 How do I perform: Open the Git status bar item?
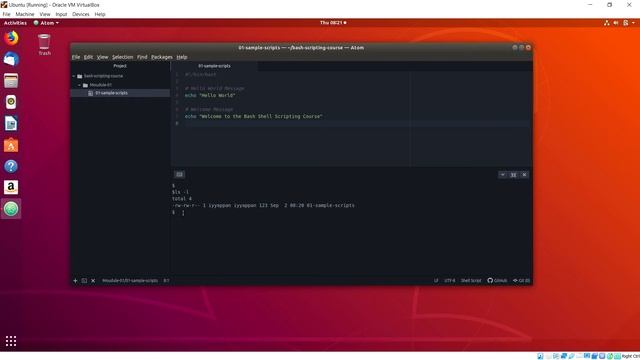click(522, 281)
